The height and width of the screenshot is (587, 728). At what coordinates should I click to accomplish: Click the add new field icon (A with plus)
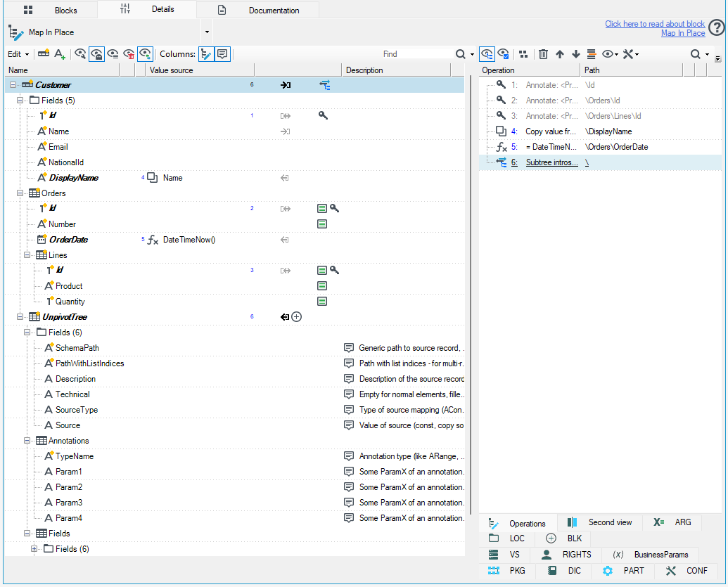[x=59, y=54]
